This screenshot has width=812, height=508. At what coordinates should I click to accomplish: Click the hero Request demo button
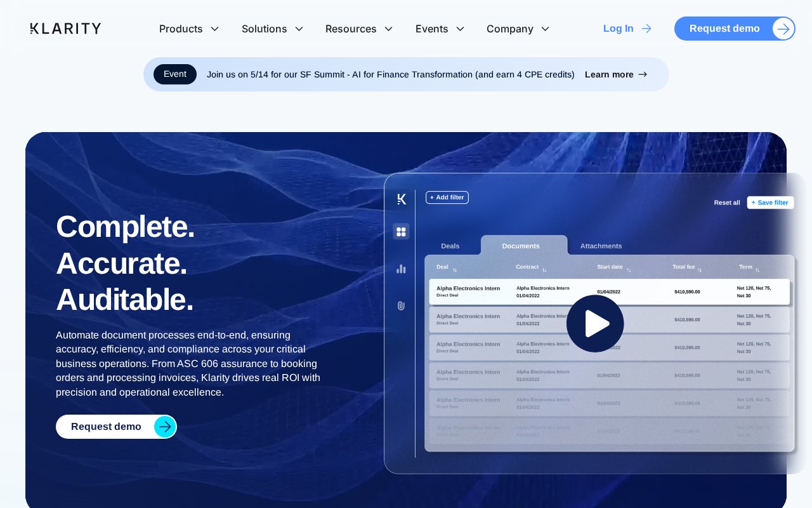pyautogui.click(x=116, y=427)
